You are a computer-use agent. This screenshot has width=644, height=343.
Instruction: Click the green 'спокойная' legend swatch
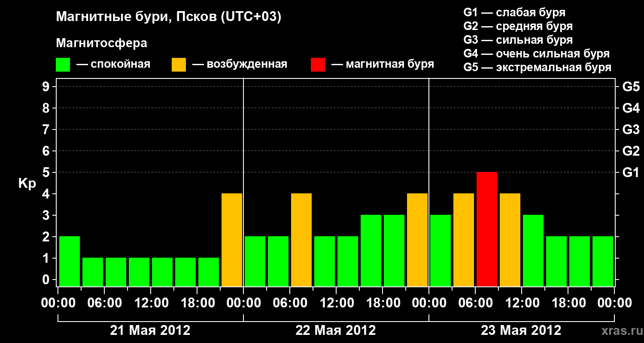click(x=63, y=65)
